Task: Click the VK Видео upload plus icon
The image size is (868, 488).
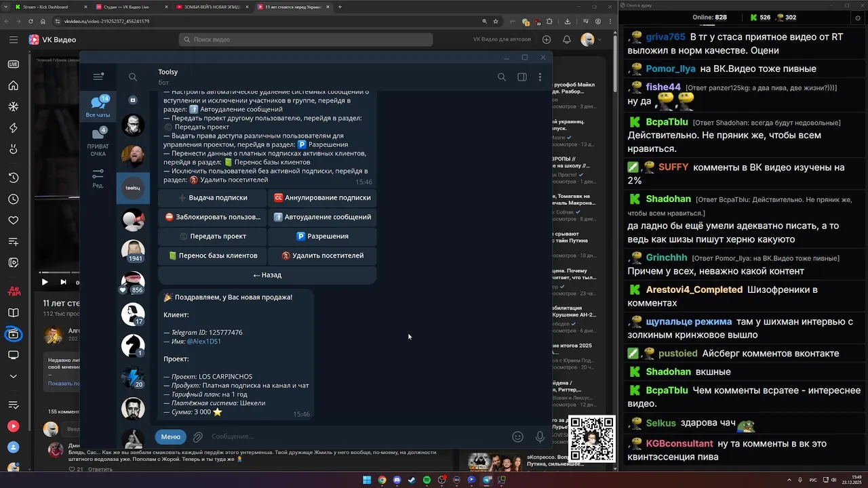Action: pos(547,40)
